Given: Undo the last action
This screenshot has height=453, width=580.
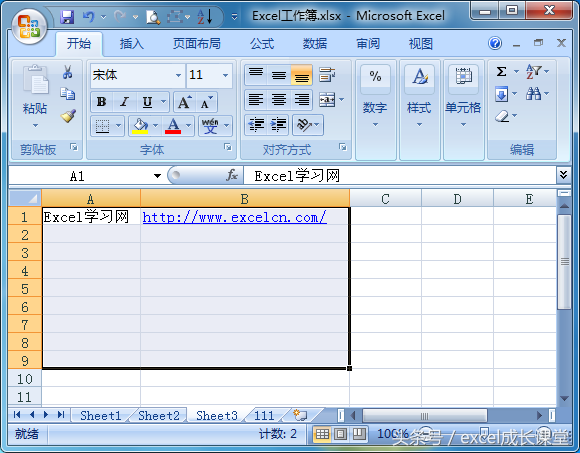Looking at the screenshot, I should point(88,17).
